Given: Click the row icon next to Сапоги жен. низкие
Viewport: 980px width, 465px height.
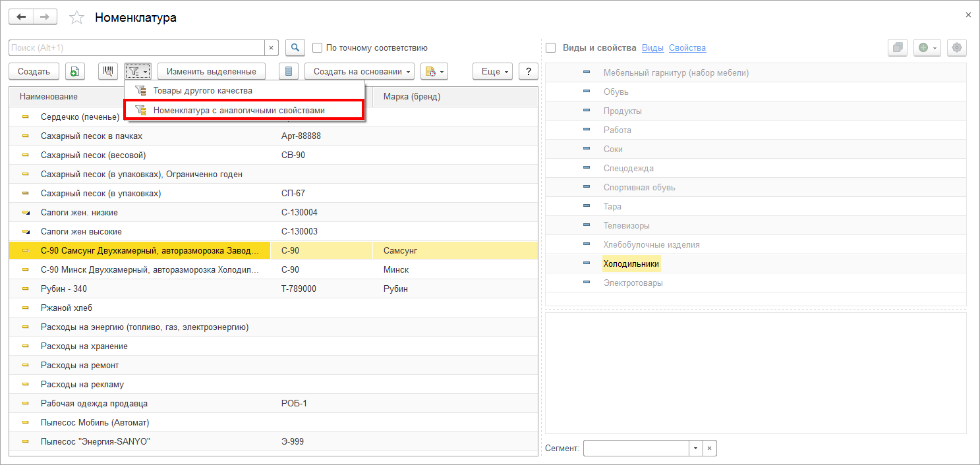Looking at the screenshot, I should pos(26,213).
